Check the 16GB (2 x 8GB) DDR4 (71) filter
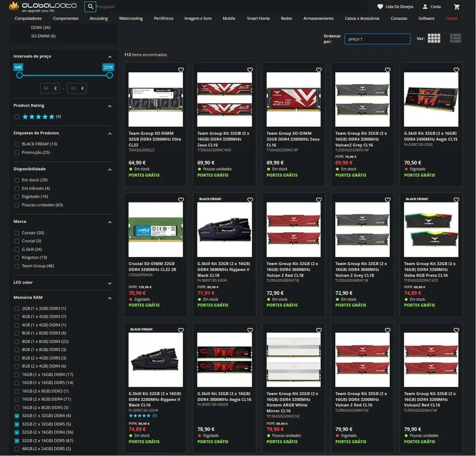 pos(17,399)
